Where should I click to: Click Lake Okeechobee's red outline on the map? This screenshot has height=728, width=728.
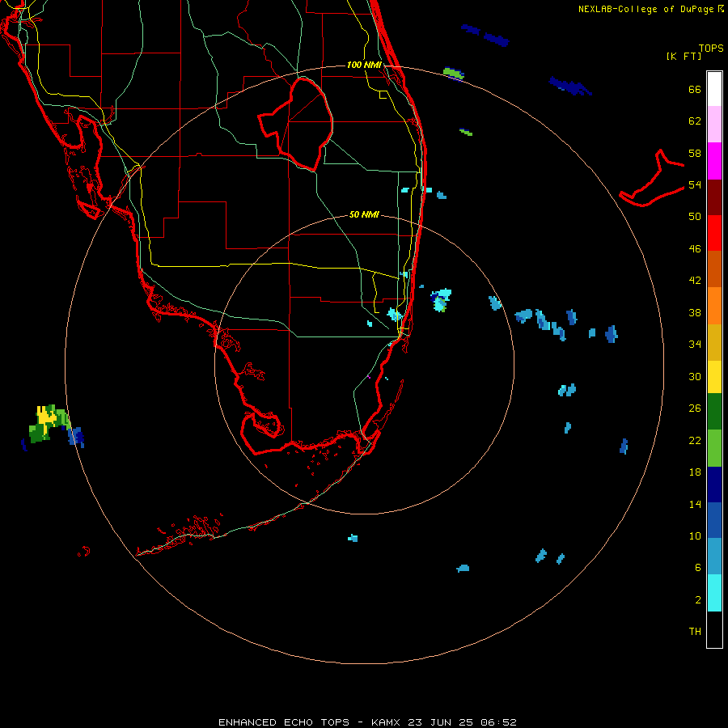click(295, 125)
